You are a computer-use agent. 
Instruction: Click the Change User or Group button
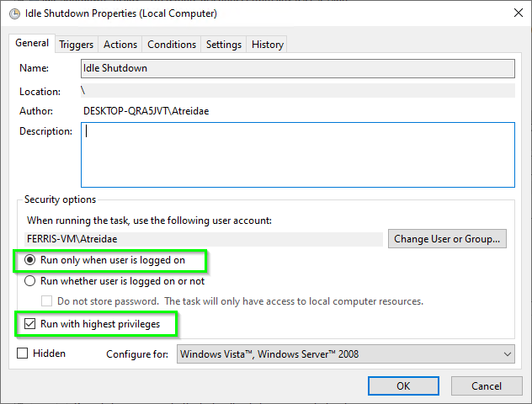pos(447,239)
